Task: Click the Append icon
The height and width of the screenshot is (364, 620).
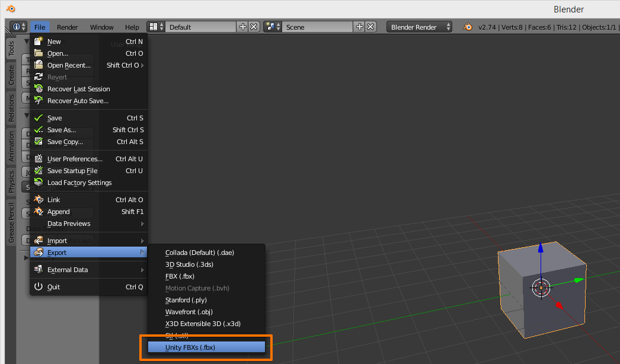Action: (39, 211)
